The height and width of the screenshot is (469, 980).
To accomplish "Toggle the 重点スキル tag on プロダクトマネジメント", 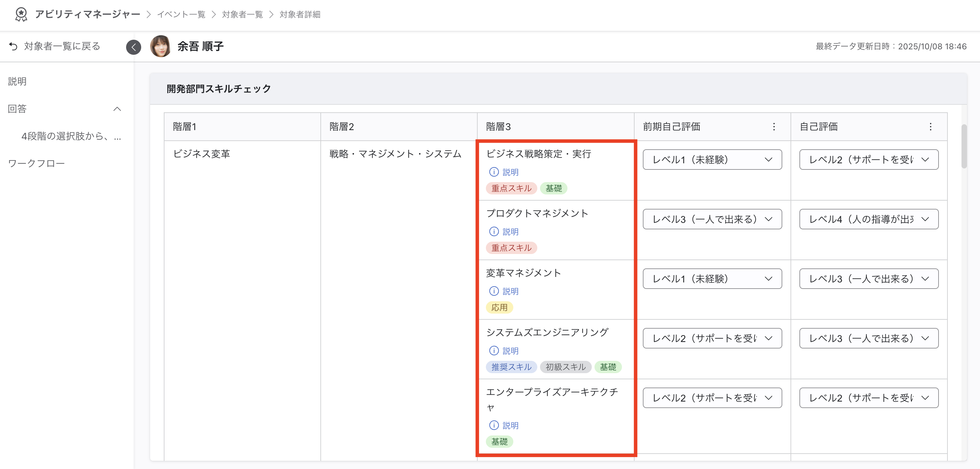I will (x=512, y=248).
